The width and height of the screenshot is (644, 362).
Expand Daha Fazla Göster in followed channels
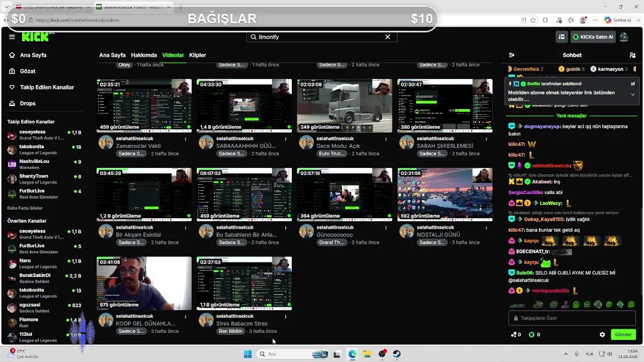point(25,208)
